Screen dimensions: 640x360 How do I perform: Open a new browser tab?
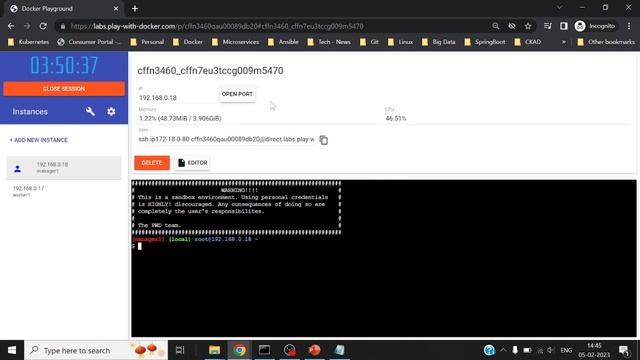(135, 9)
